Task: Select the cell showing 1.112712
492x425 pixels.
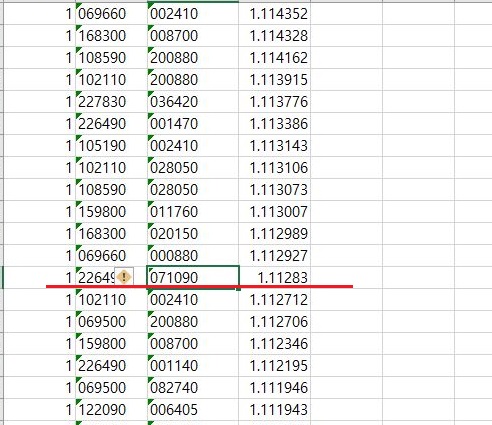Action: pos(275,300)
